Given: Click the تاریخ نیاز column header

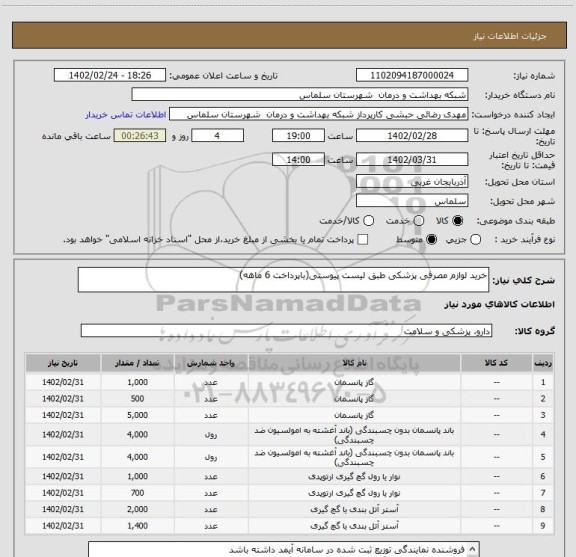Looking at the screenshot, I should (x=63, y=363).
